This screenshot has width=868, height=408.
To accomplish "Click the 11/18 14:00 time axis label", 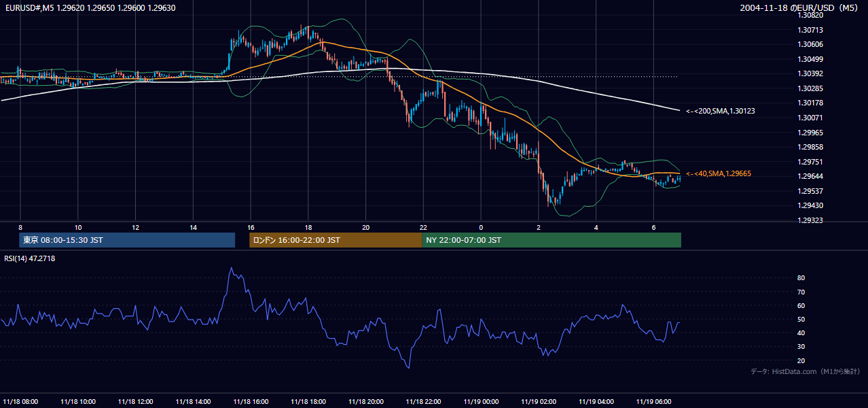I will (193, 401).
